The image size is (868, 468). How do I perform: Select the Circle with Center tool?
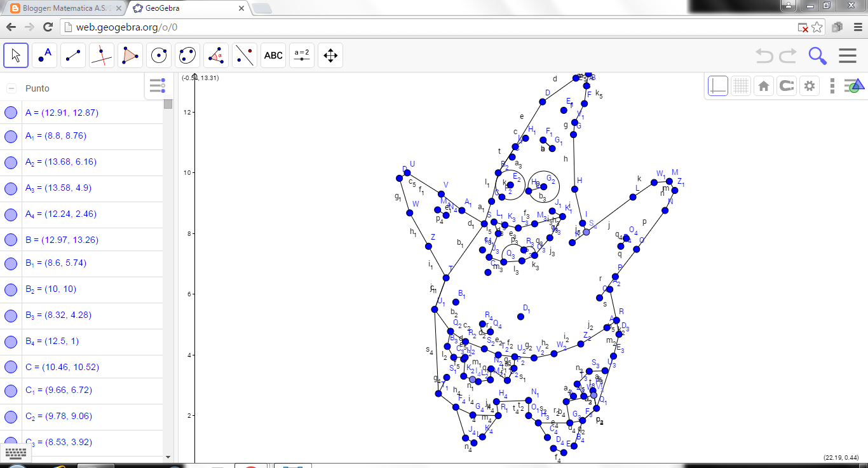pyautogui.click(x=158, y=55)
